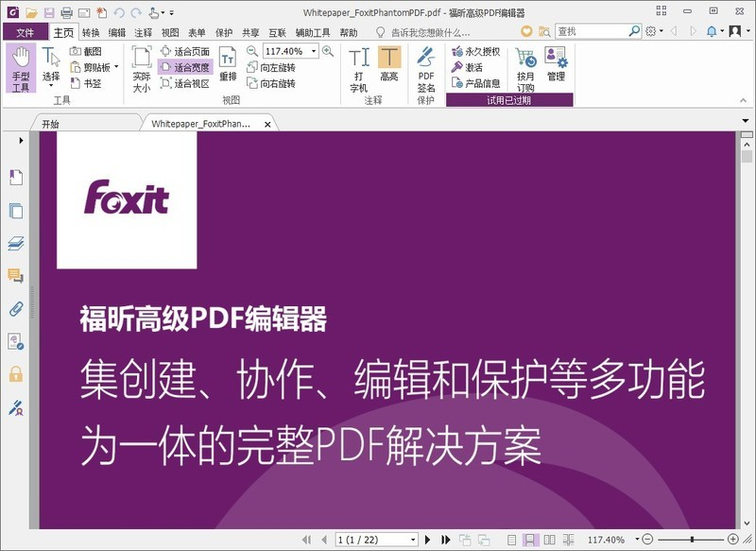Open the Pages thumbnails panel
This screenshot has width=756, height=551.
[16, 211]
